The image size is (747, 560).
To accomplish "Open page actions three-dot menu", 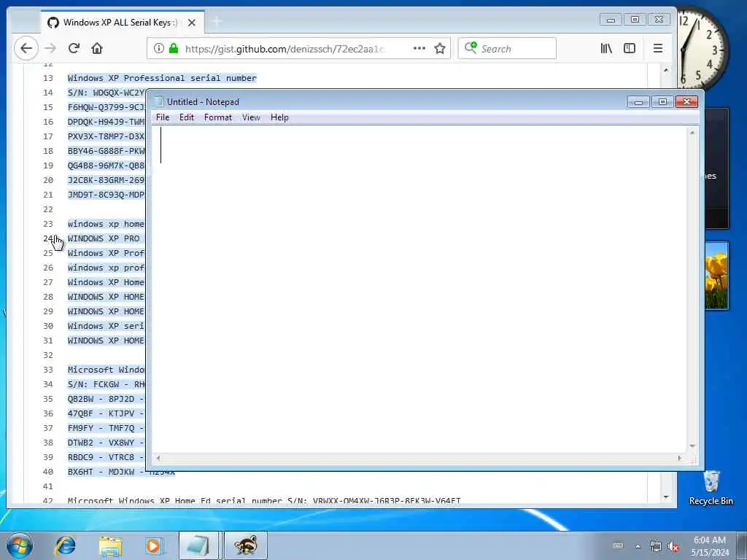I will [x=419, y=48].
